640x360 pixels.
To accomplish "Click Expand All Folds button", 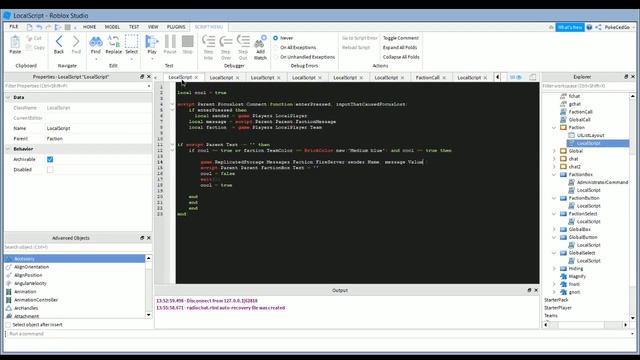I will 400,47.
